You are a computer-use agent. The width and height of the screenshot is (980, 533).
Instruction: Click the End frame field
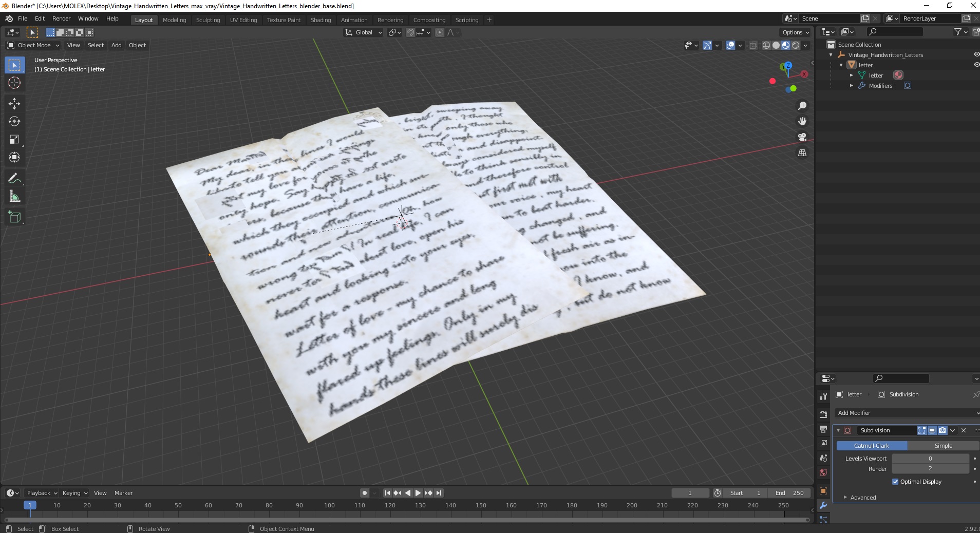tap(789, 493)
